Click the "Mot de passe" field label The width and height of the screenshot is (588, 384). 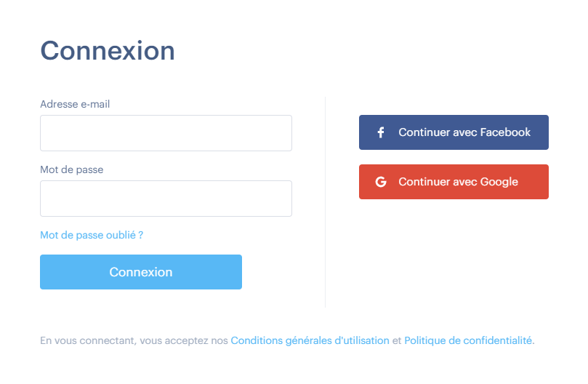71,169
